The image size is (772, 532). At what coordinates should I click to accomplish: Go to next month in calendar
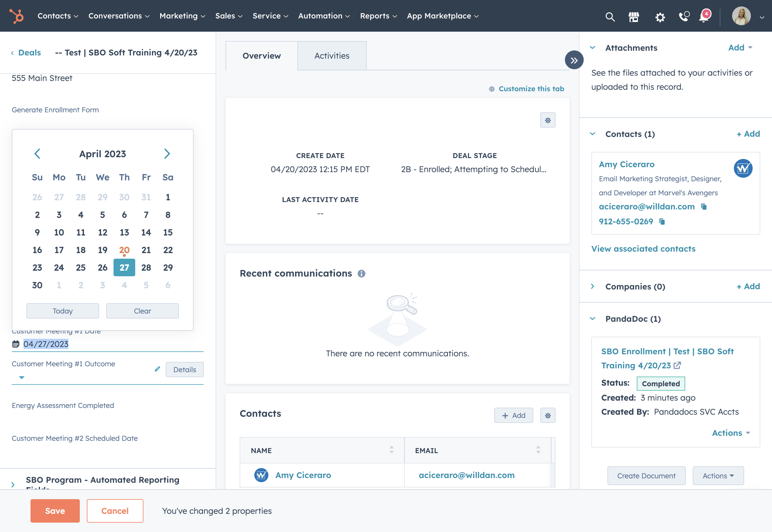(167, 154)
